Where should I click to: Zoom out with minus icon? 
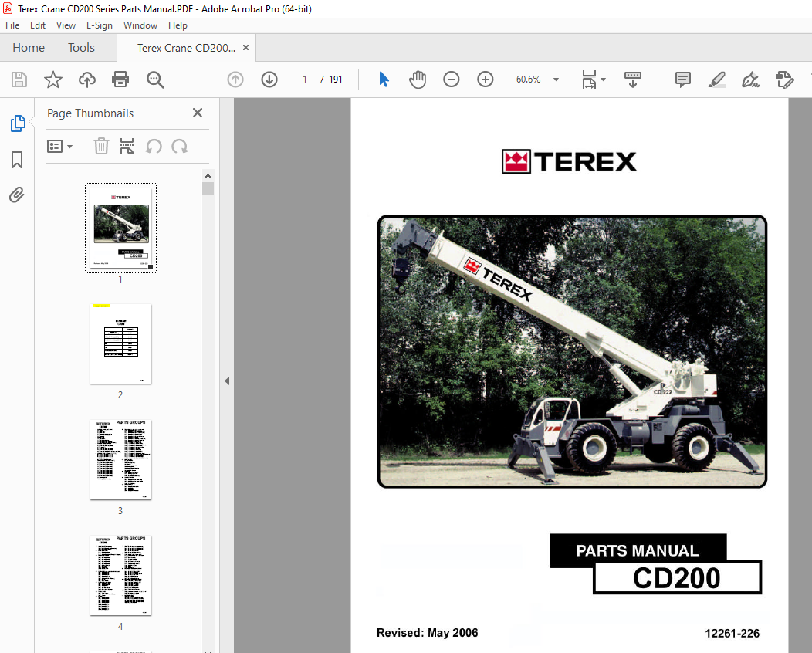[x=451, y=80]
